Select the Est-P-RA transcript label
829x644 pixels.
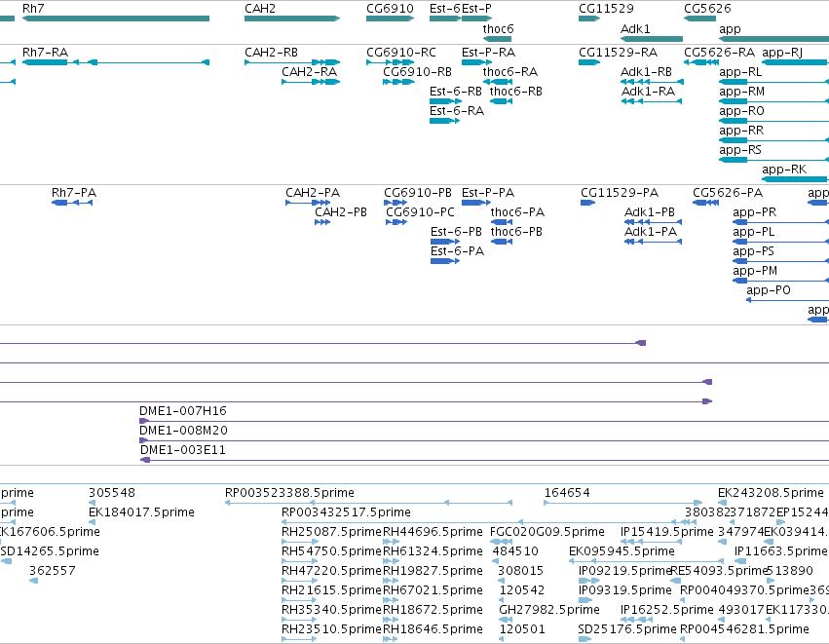pyautogui.click(x=488, y=53)
